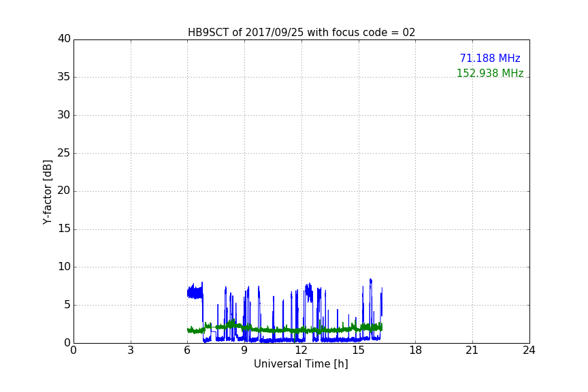The height and width of the screenshot is (392, 588).
Task: Click the y-axis tick label 35
Action: point(64,77)
